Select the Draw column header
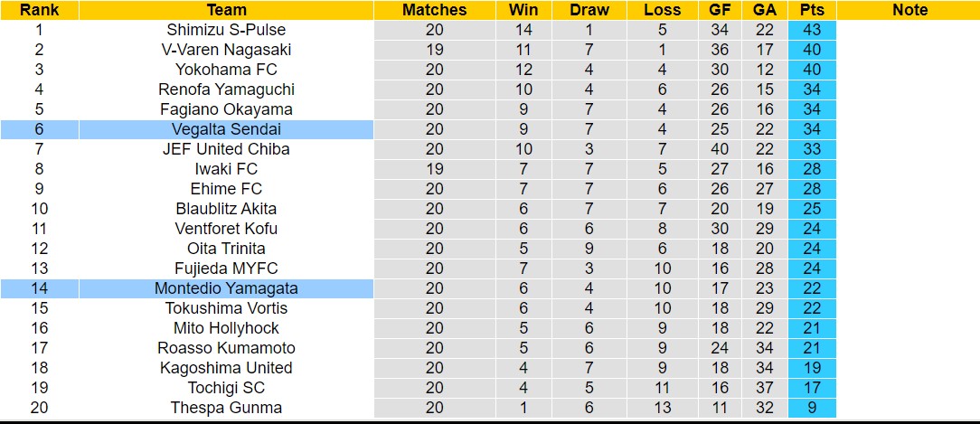Viewport: 980px width, 424px height. [589, 10]
